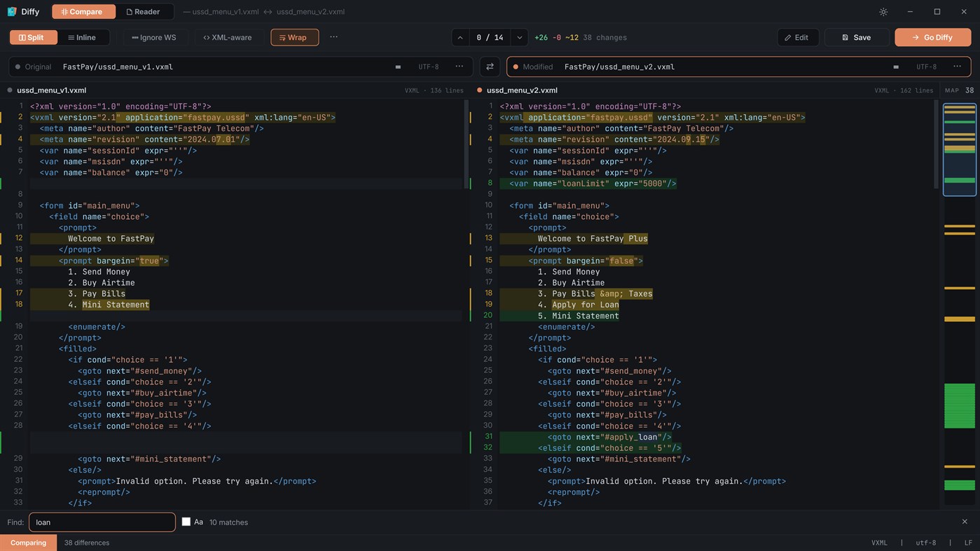Swap original and modified files
Viewport: 980px width, 551px height.
tap(490, 67)
